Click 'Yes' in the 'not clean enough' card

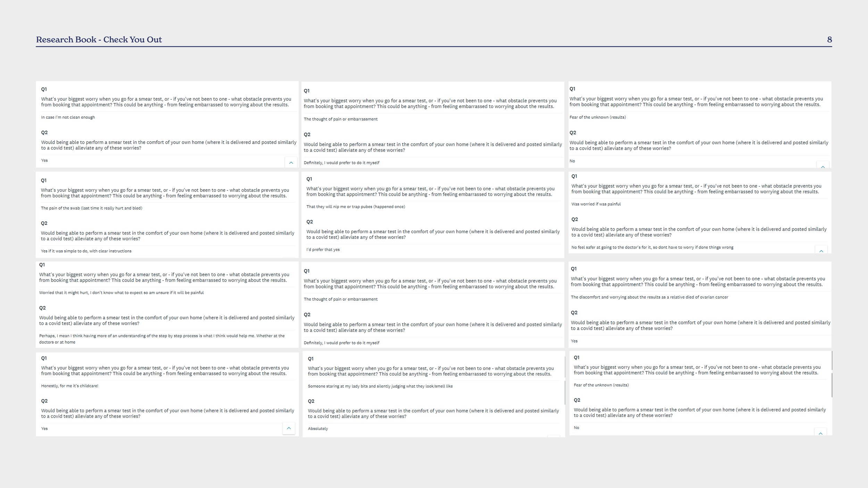pyautogui.click(x=44, y=160)
